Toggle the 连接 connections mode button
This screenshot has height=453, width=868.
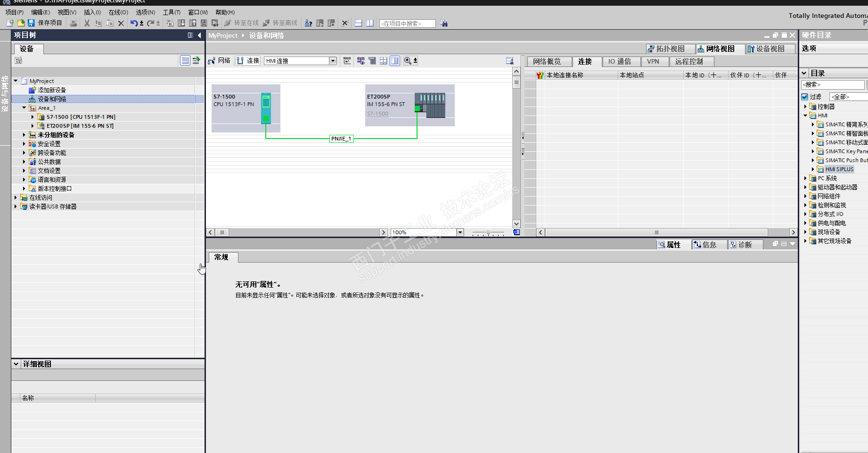(248, 60)
